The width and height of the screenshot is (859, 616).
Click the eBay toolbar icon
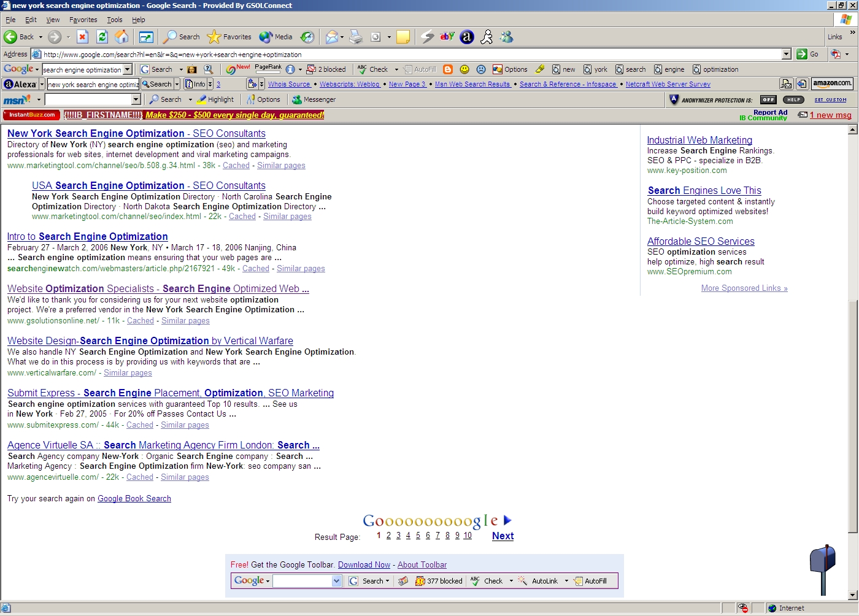(x=447, y=37)
